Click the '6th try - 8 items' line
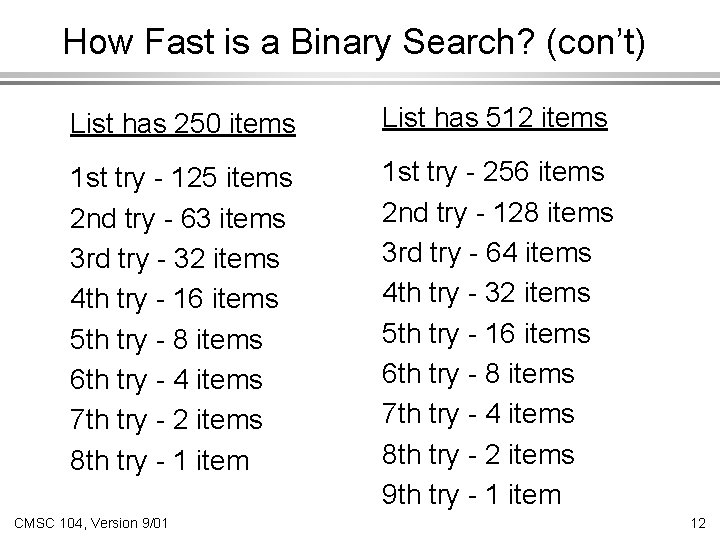720x540 pixels. pos(479,374)
